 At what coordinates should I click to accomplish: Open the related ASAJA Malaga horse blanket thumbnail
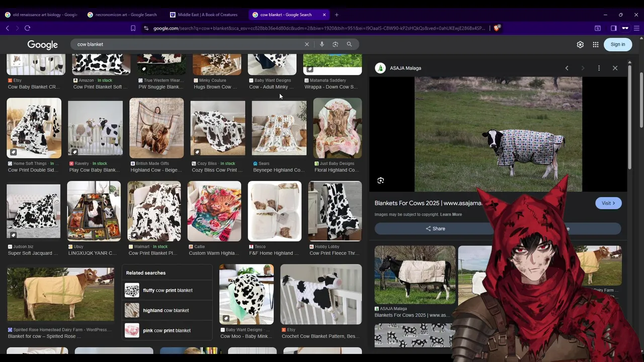point(415,275)
